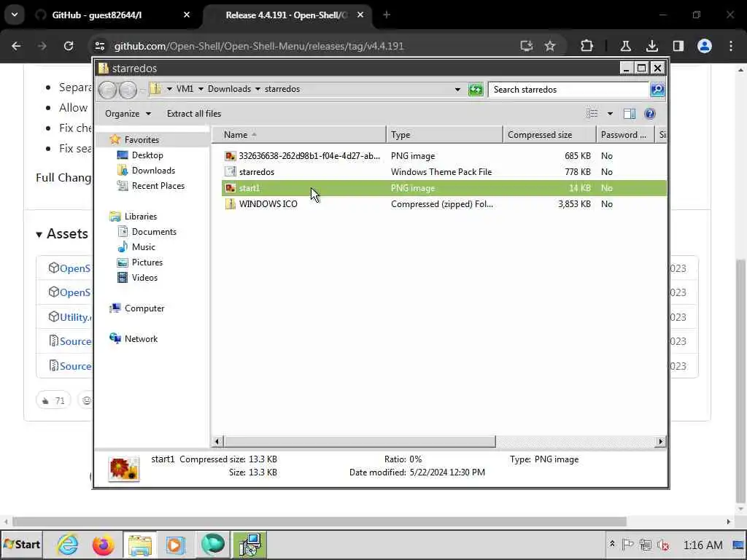The width and height of the screenshot is (747, 560).
Task: Open the Organize dropdown menu
Action: click(128, 114)
